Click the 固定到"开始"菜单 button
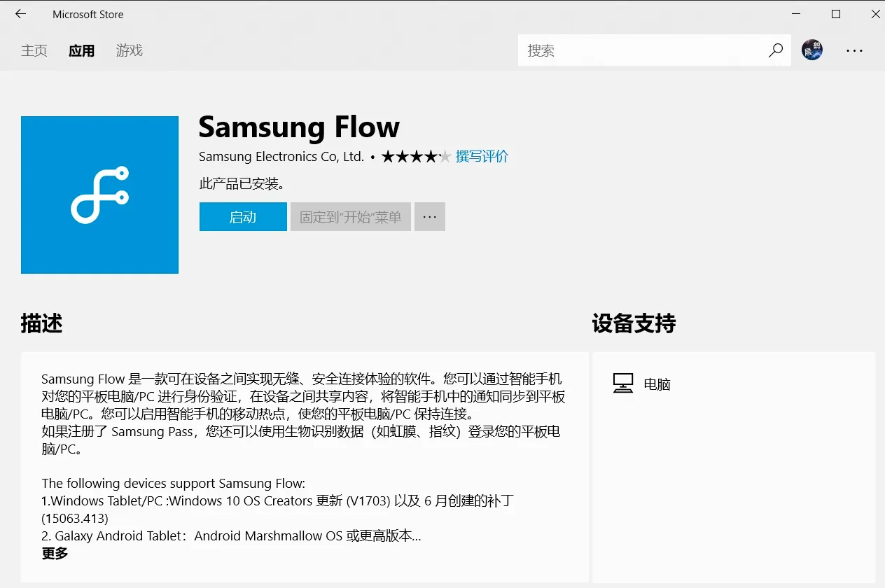Screen dimensions: 885x588 (x=350, y=217)
